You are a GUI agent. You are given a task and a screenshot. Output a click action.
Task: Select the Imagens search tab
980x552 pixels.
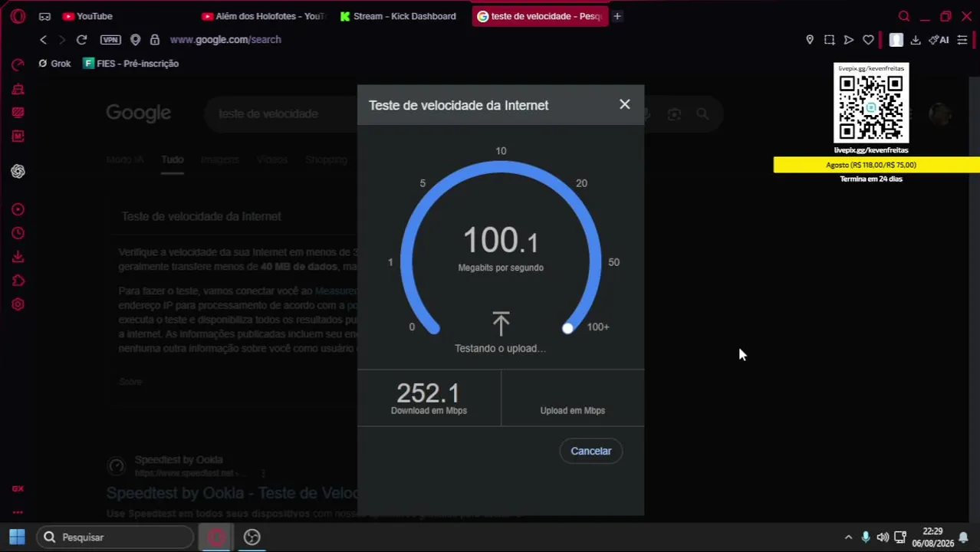[220, 159]
